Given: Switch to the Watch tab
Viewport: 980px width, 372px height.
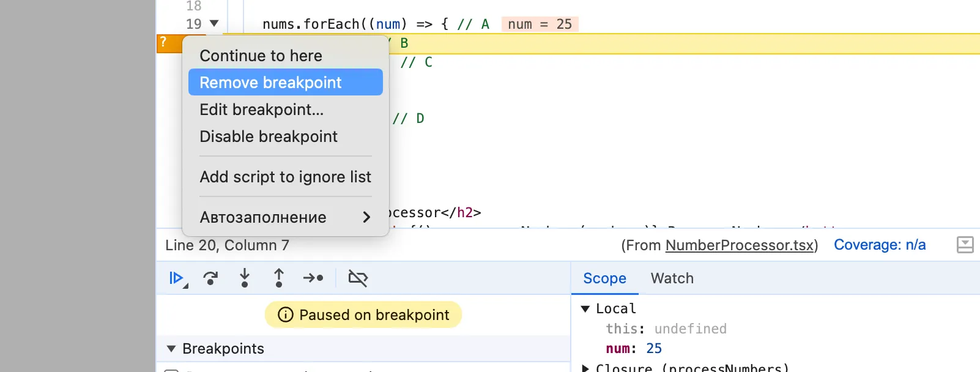Looking at the screenshot, I should (x=672, y=278).
